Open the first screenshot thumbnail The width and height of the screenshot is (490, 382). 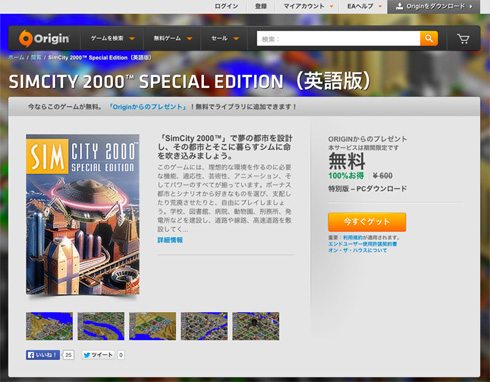coord(49,326)
